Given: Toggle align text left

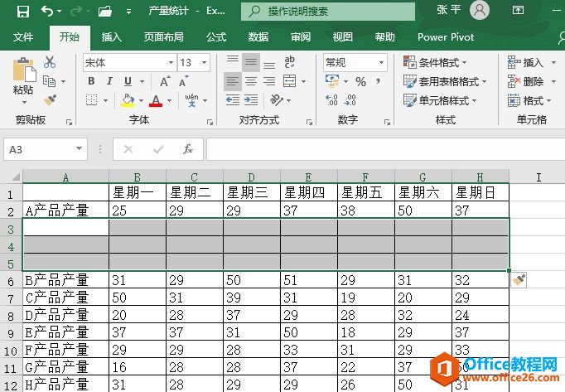Looking at the screenshot, I should (233, 81).
